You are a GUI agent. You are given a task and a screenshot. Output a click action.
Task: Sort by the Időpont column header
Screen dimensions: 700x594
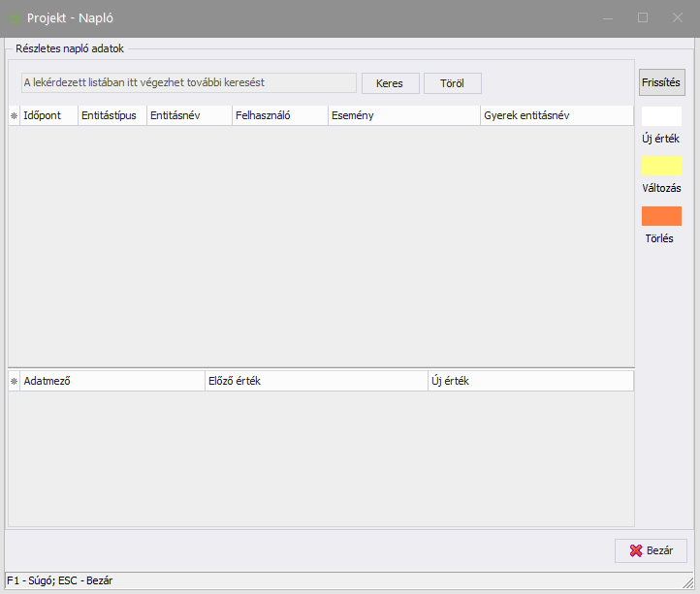(48, 115)
